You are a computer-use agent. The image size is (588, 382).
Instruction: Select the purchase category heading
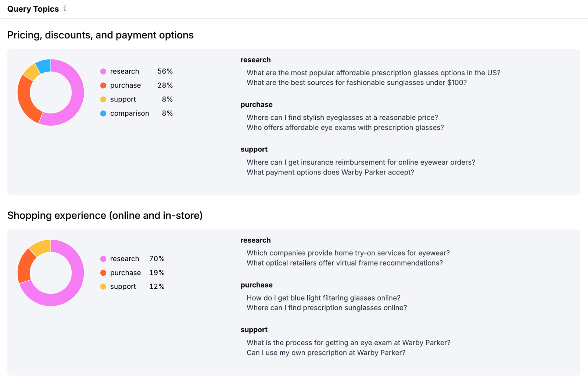[257, 104]
